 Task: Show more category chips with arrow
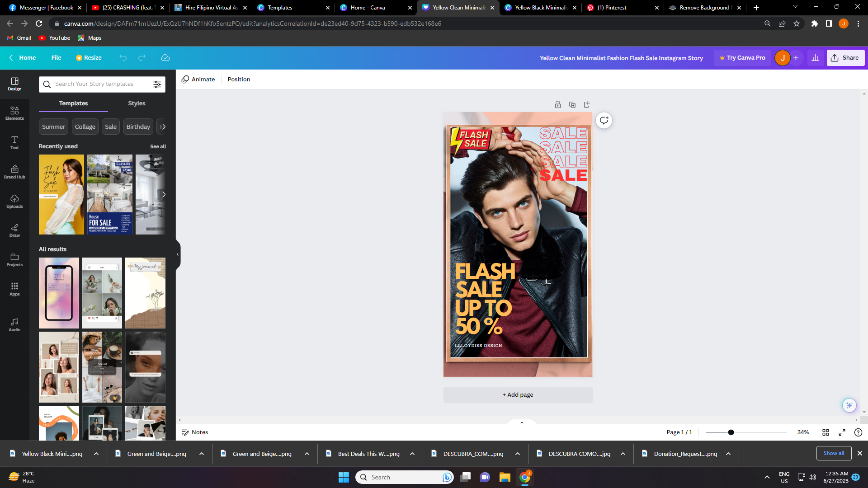[x=163, y=127]
